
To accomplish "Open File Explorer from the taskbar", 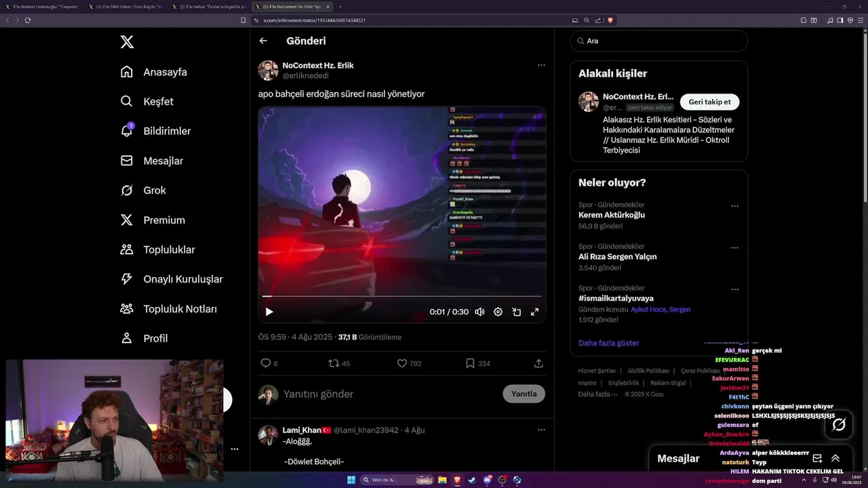I will [442, 480].
